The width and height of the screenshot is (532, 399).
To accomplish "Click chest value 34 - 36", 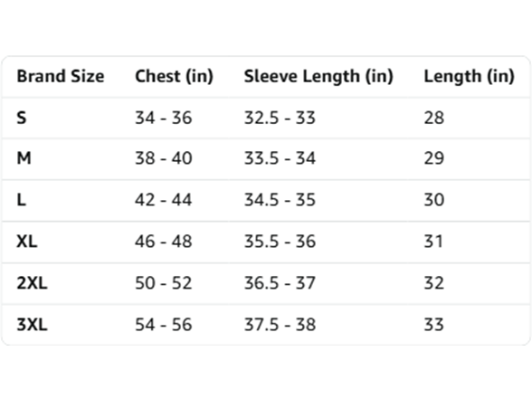I will (164, 118).
